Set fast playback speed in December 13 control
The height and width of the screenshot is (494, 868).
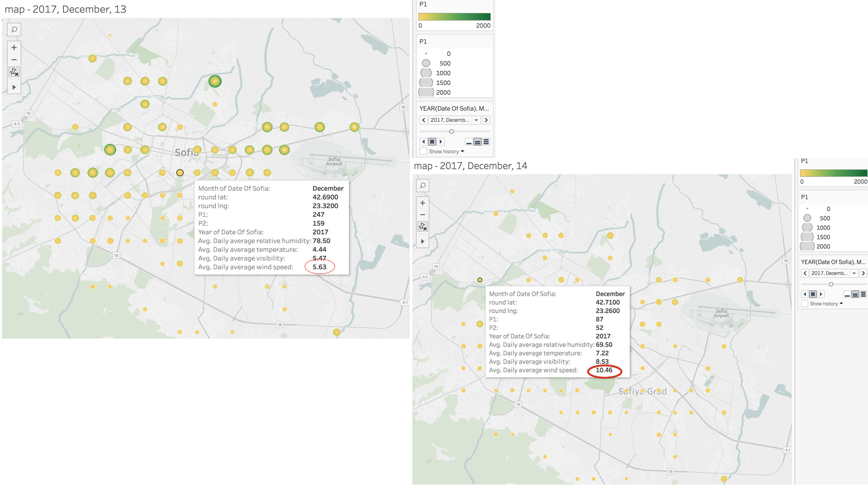tap(486, 142)
